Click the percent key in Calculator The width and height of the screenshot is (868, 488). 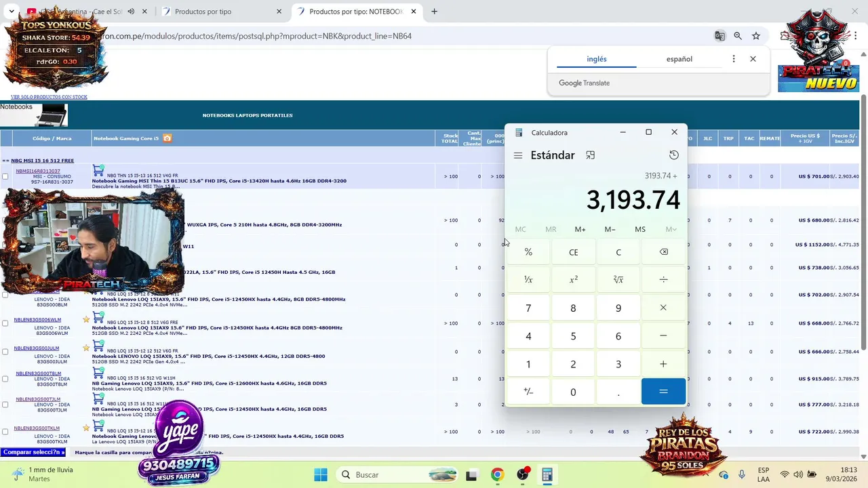(528, 252)
